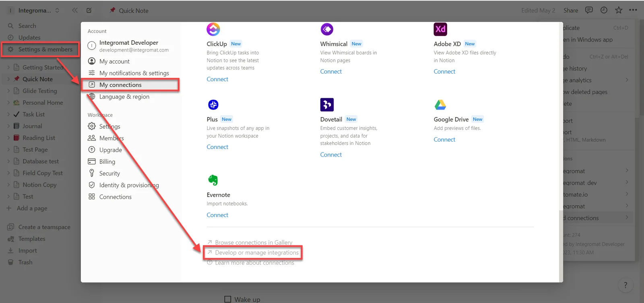Screen dimensions: 644x303
Task: Click the Security key icon
Action: pyautogui.click(x=92, y=173)
